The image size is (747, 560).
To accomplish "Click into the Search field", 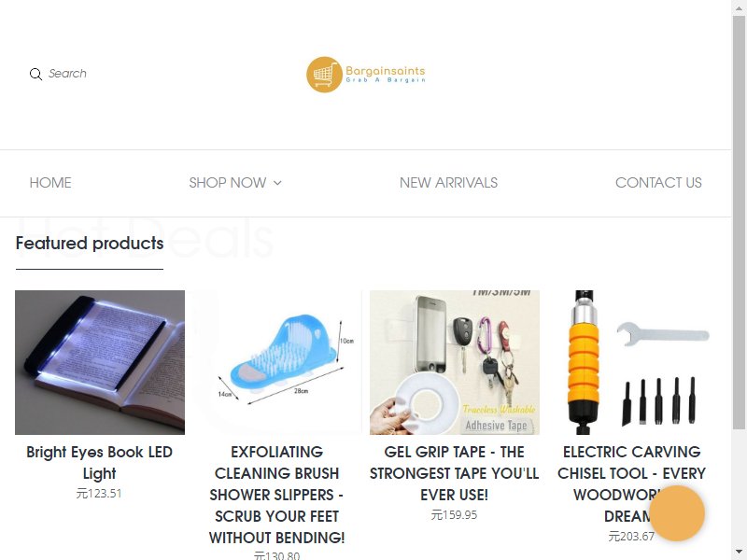I will click(67, 74).
